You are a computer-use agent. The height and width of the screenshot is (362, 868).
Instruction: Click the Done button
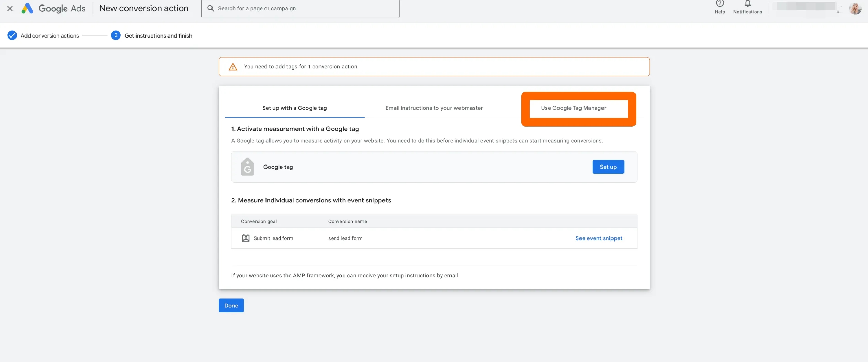(x=231, y=306)
